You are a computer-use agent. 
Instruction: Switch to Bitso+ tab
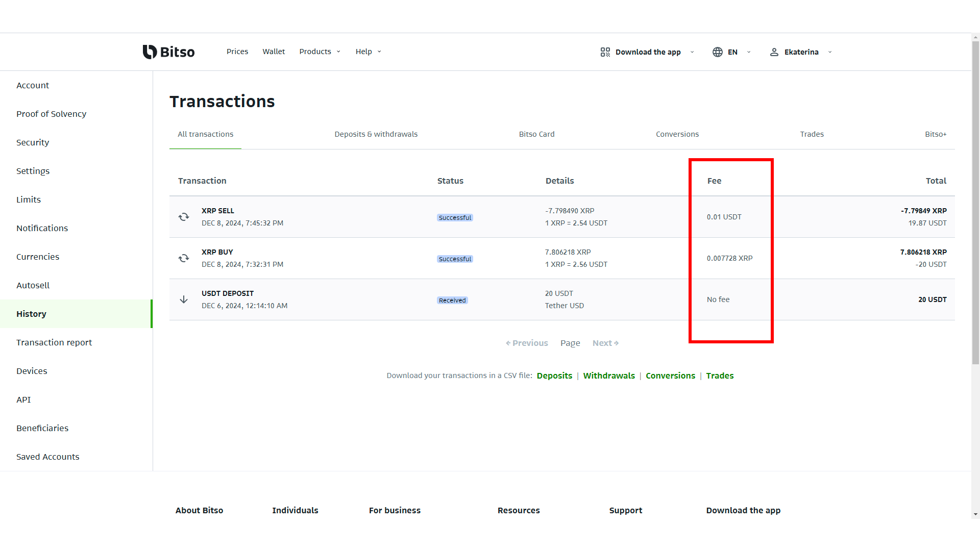pyautogui.click(x=936, y=134)
